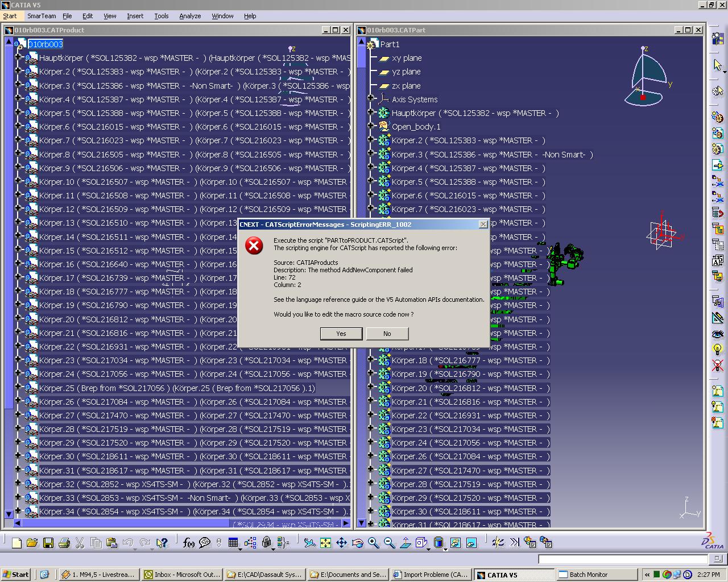Viewport: 728px width, 582px height.
Task: Open the Analyze menu
Action: coord(190,16)
